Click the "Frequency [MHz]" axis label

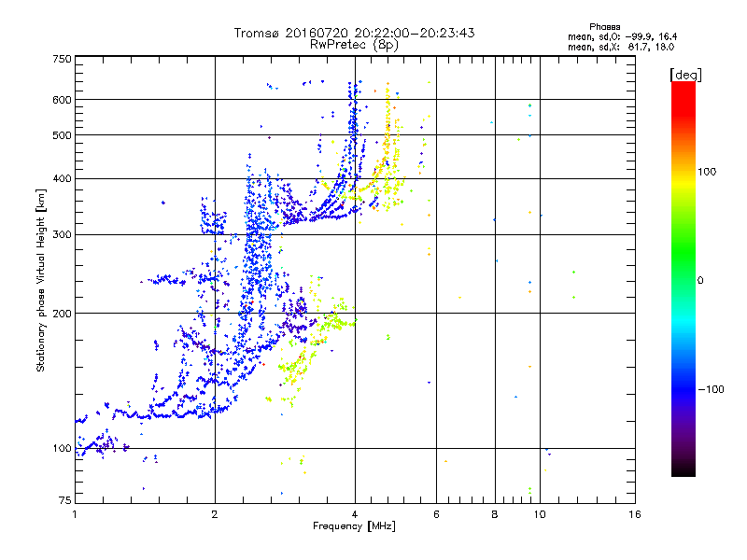pos(354,526)
